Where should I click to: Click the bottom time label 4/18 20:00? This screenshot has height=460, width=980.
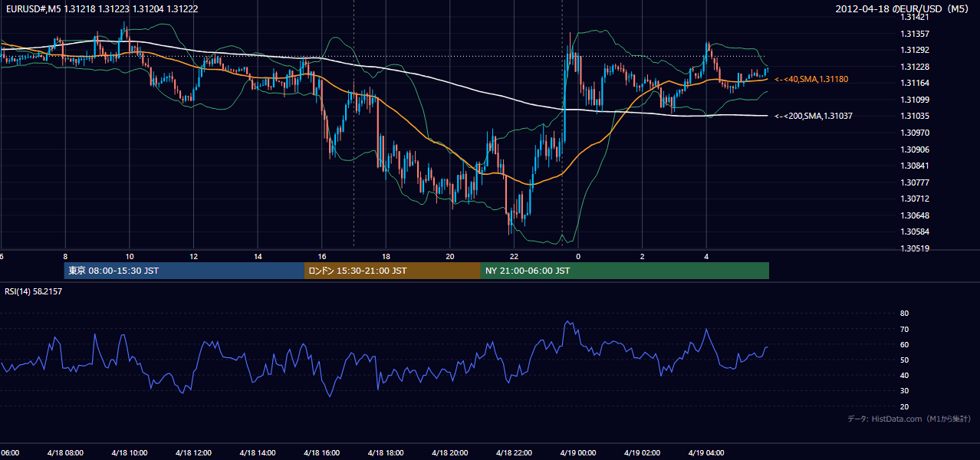click(x=449, y=452)
